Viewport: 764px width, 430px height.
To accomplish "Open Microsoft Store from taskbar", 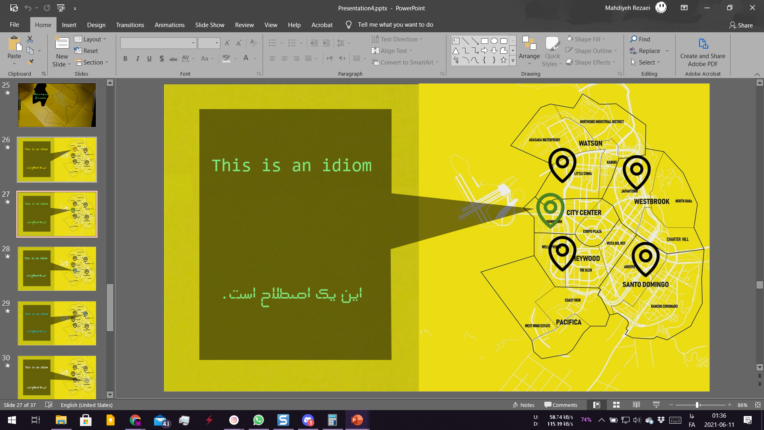I will [x=86, y=420].
